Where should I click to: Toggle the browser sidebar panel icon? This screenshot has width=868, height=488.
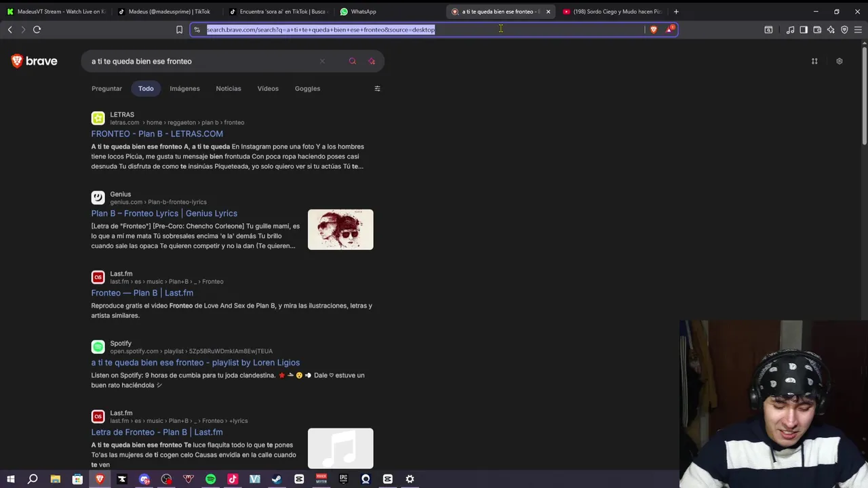pyautogui.click(x=804, y=30)
